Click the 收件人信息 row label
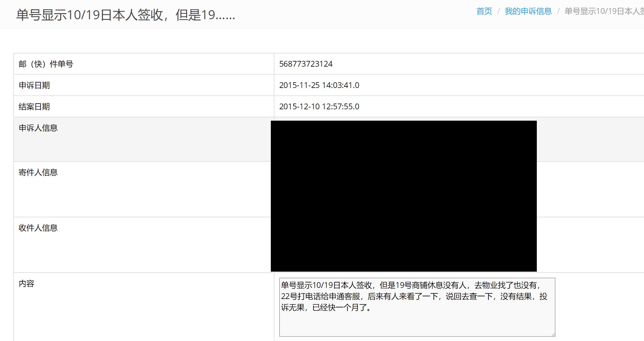The image size is (644, 341). pyautogui.click(x=38, y=228)
